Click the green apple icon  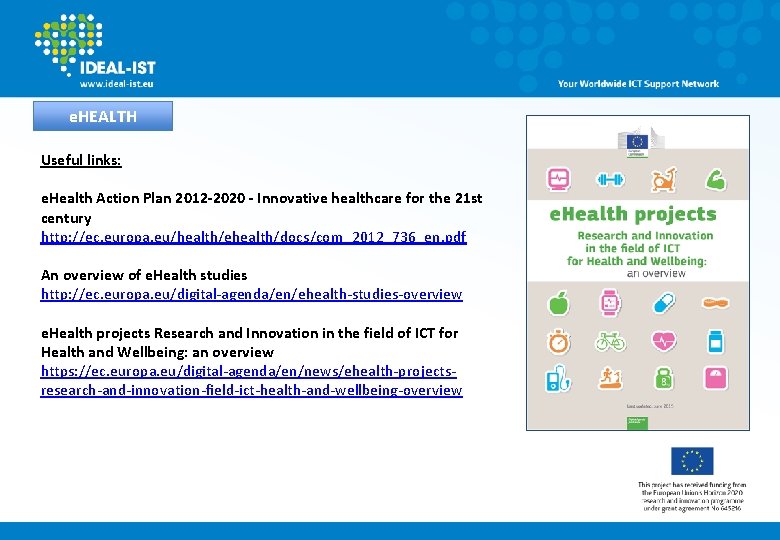click(559, 303)
